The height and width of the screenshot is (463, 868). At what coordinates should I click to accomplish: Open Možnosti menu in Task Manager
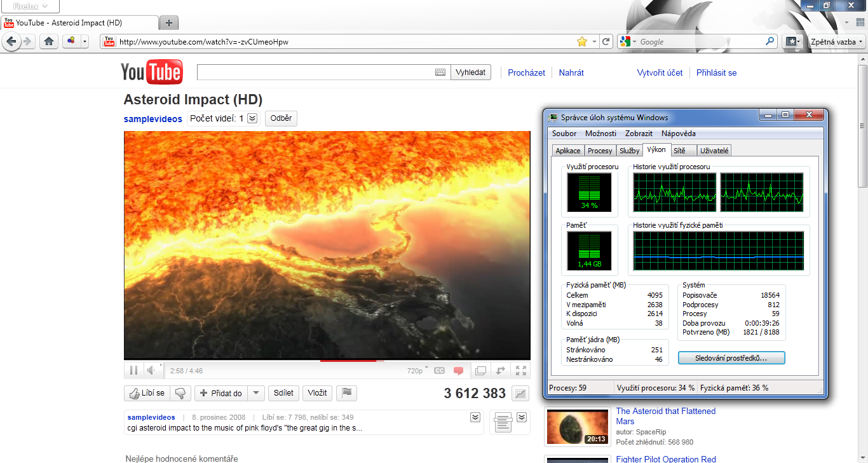[x=600, y=134]
